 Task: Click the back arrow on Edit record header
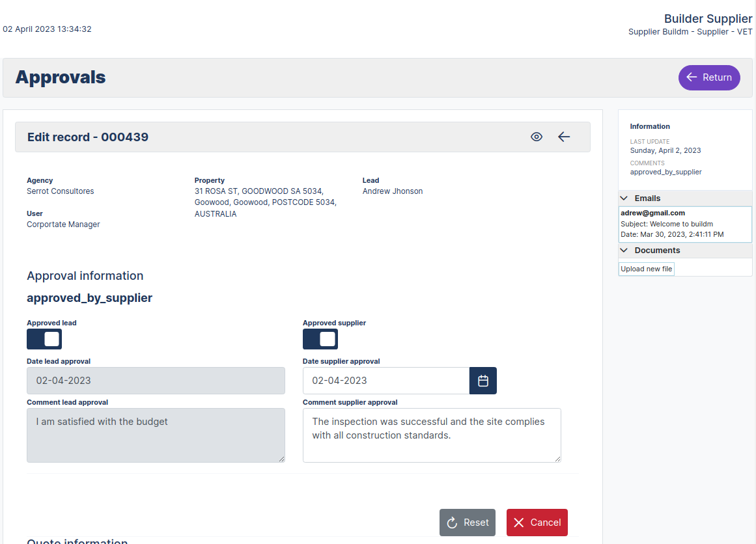point(564,137)
